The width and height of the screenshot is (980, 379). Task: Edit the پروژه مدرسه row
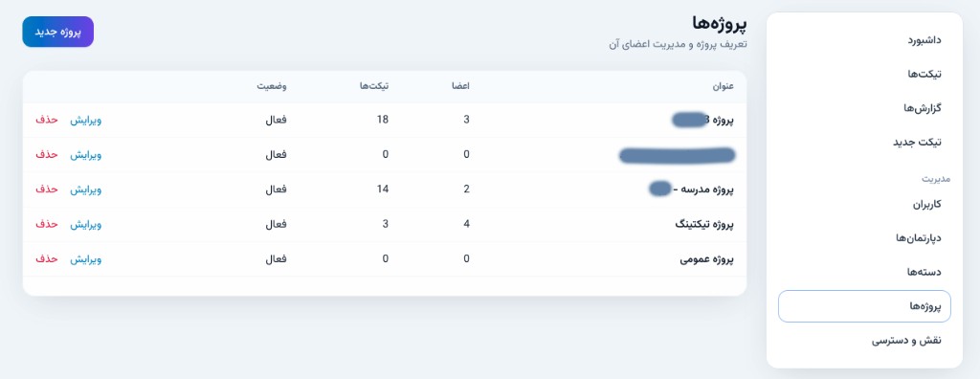85,189
